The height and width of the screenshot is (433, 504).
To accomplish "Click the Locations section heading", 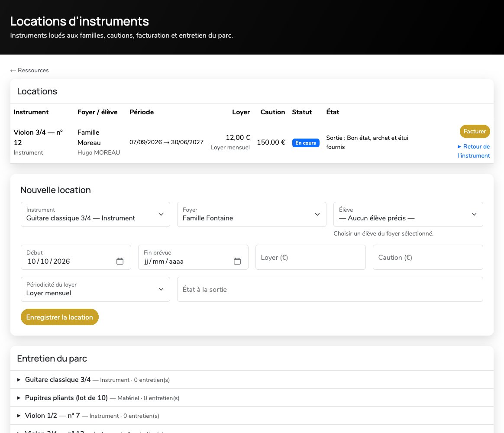I will click(x=37, y=91).
